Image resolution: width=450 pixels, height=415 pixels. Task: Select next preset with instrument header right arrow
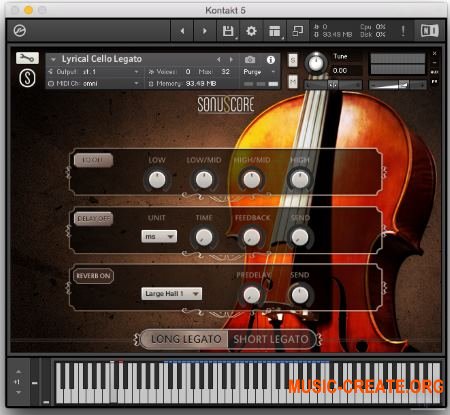[231, 59]
